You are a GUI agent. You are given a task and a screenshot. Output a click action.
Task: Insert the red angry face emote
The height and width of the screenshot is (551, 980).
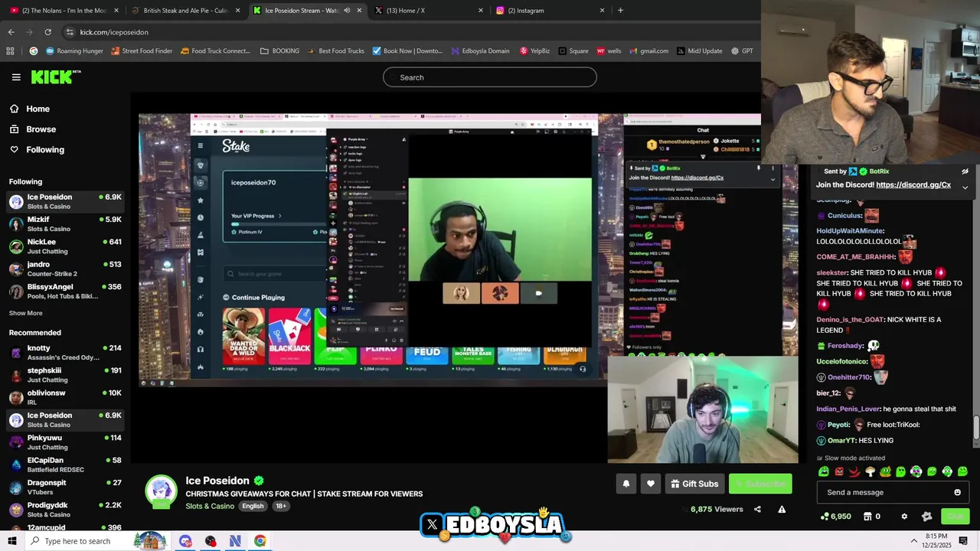839,471
